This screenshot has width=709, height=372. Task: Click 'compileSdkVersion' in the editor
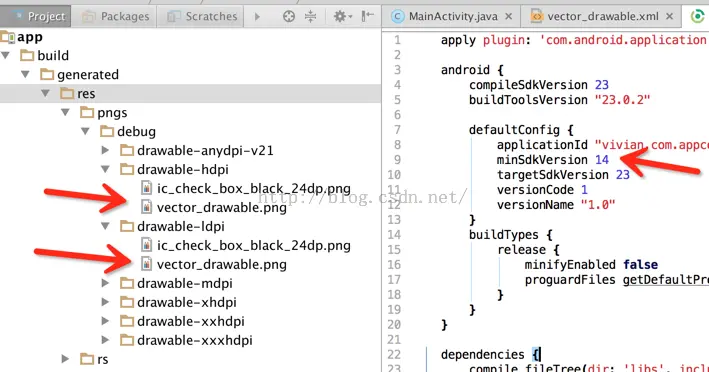point(528,85)
